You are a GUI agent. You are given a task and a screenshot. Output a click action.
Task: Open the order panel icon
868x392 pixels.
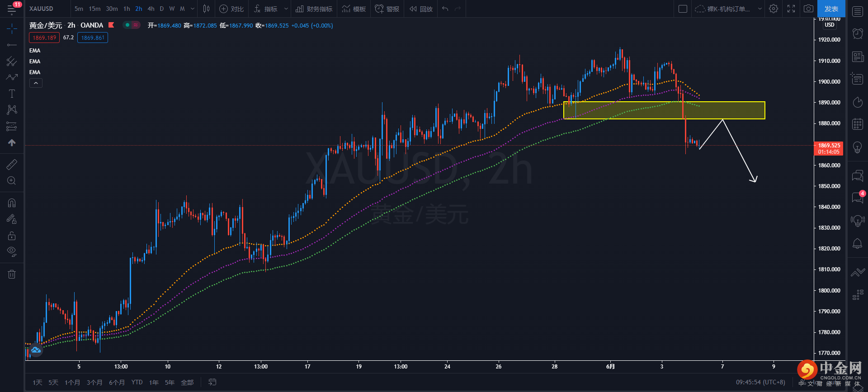point(858,273)
